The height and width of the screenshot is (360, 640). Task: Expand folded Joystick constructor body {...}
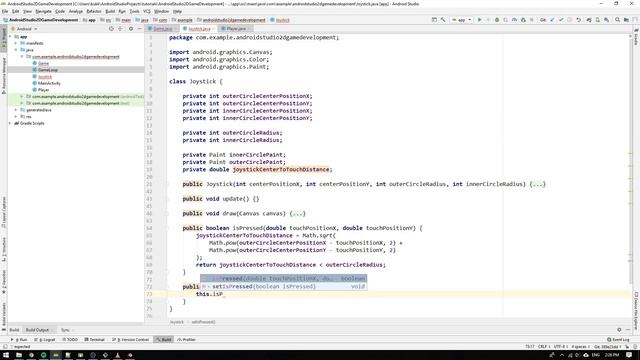click(538, 184)
